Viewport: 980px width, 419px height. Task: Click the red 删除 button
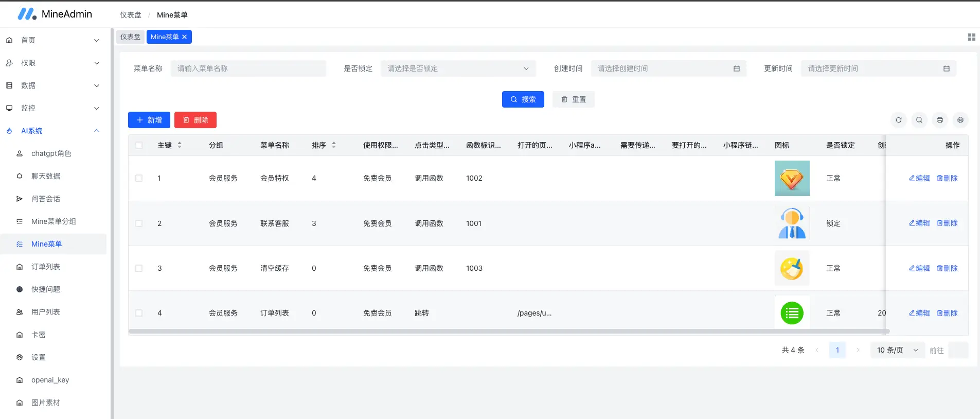click(195, 120)
